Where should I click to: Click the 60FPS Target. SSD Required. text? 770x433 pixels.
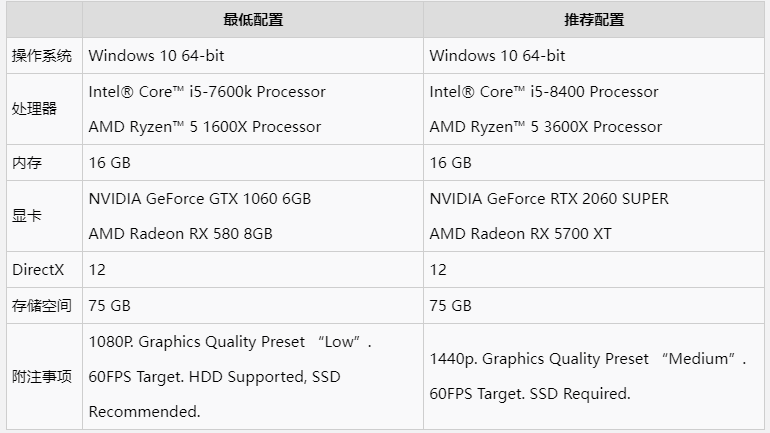coord(530,394)
